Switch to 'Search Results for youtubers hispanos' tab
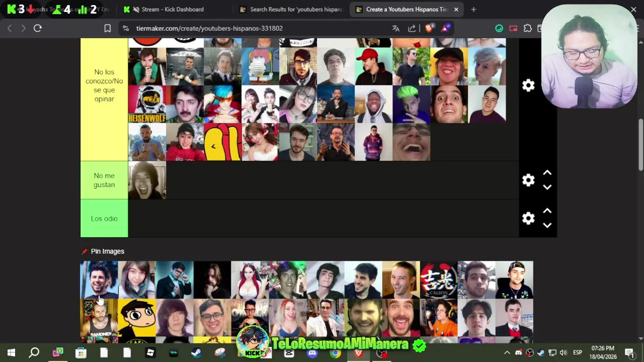This screenshot has width=644, height=362. (292, 10)
